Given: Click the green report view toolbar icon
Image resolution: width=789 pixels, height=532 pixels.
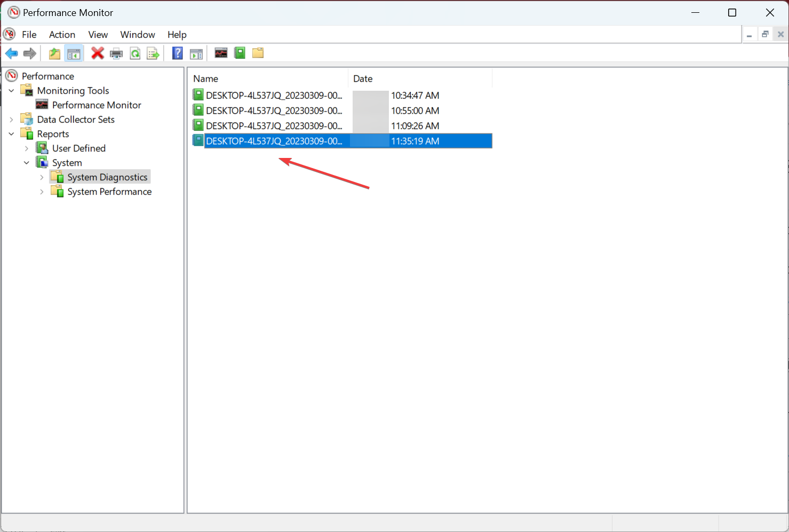Looking at the screenshot, I should coord(240,53).
